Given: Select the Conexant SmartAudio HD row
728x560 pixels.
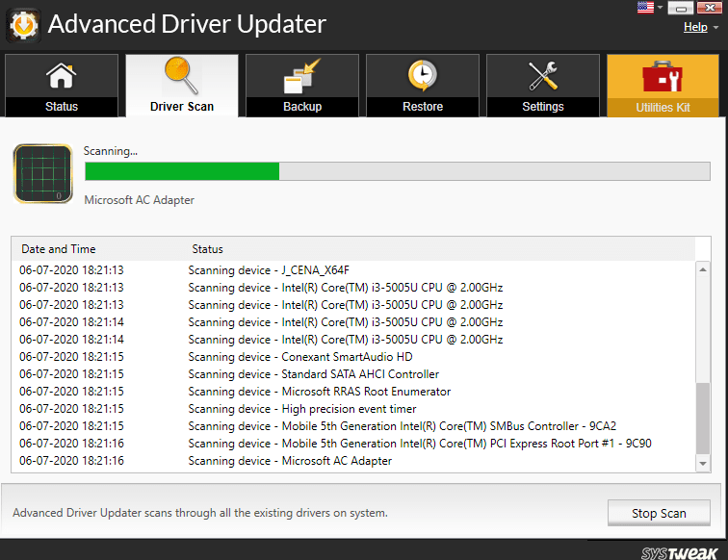Looking at the screenshot, I should (353, 357).
